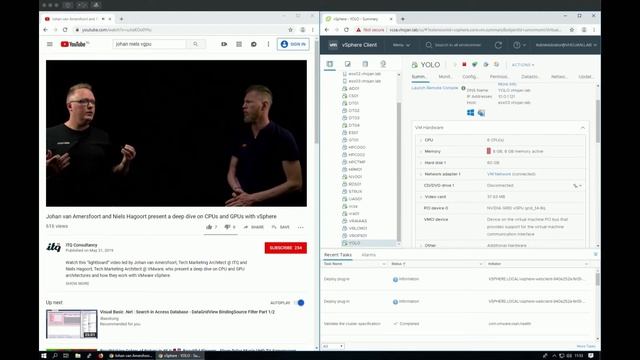Open YouTube create video camera icon
The width and height of the screenshot is (640, 360).
coord(224,44)
